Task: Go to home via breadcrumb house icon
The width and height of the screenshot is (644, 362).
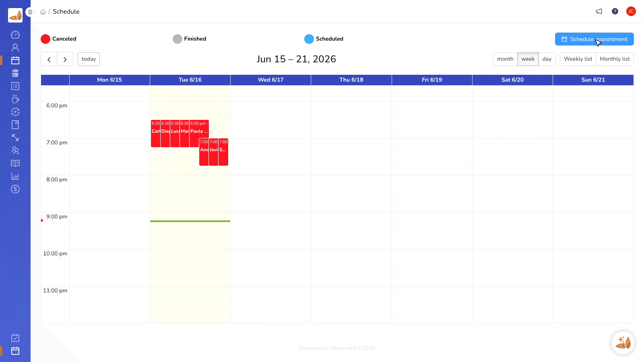Action: pos(43,12)
